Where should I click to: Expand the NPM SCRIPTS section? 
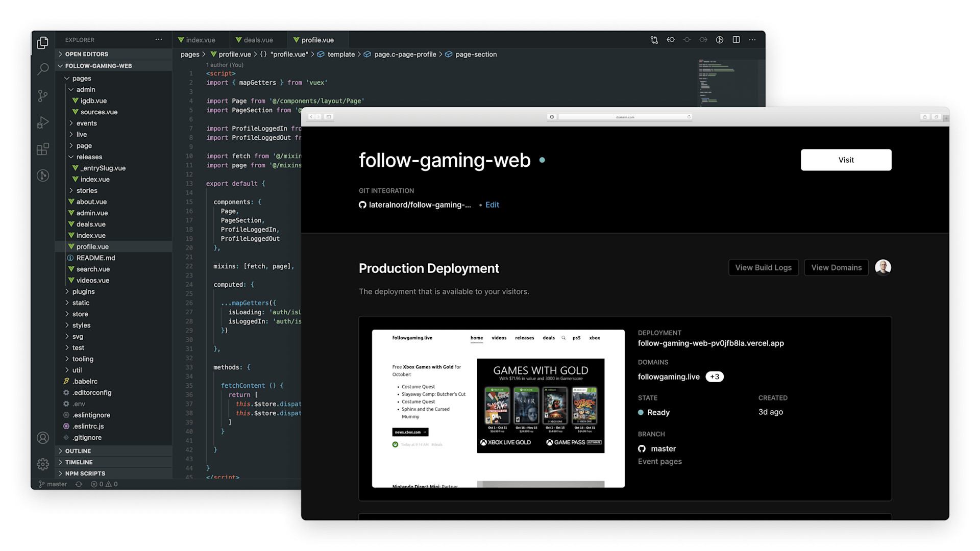point(85,473)
